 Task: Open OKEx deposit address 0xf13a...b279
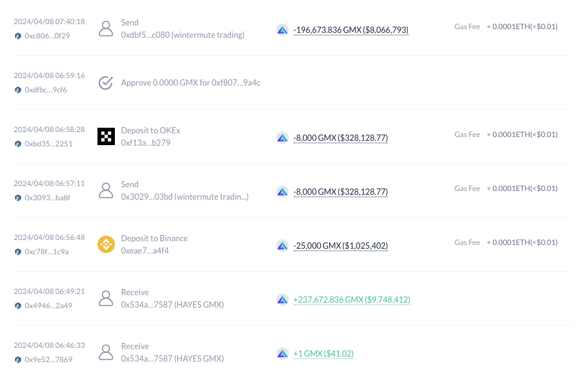point(145,143)
